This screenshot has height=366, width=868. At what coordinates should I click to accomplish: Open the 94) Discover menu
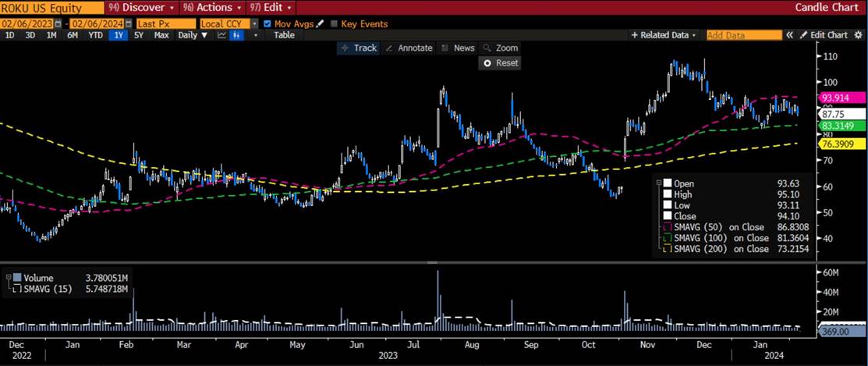141,7
